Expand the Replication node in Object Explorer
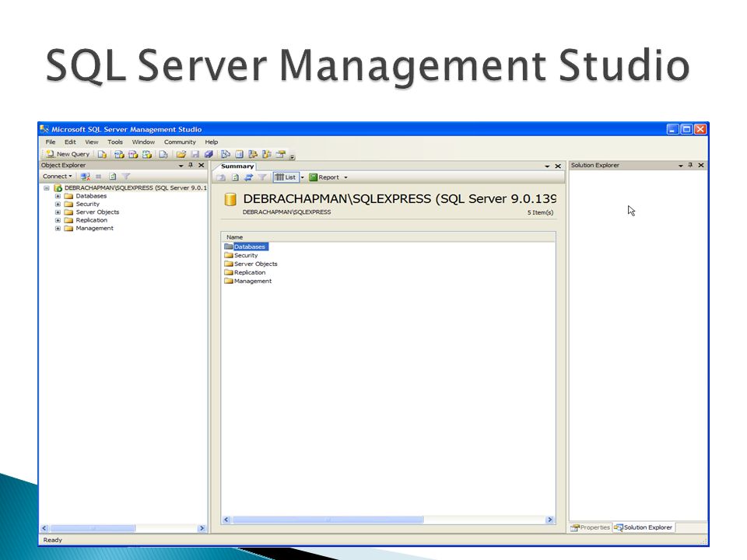Screen dimensions: 747x560 (x=58, y=220)
